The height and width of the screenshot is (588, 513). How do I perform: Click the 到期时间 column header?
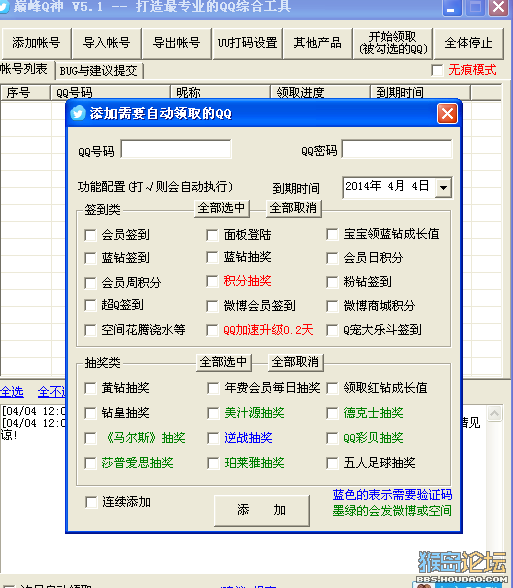pyautogui.click(x=420, y=92)
